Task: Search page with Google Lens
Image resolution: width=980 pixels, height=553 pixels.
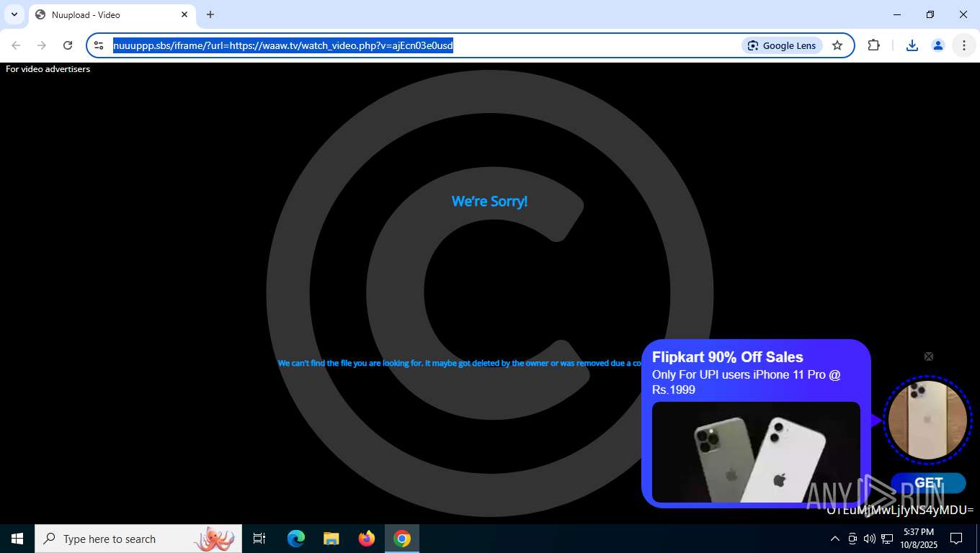Action: pos(782,45)
